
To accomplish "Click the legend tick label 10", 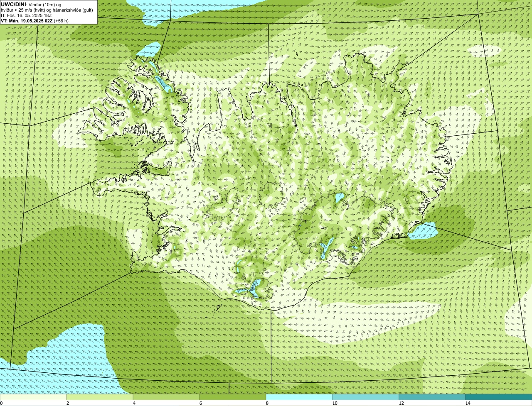I will 335,403.
